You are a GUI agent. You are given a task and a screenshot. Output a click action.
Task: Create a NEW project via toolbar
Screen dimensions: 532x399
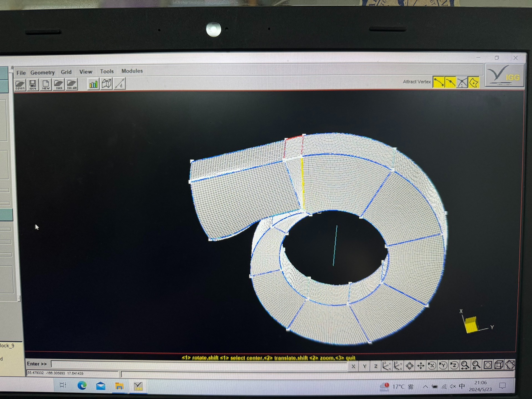coord(46,85)
